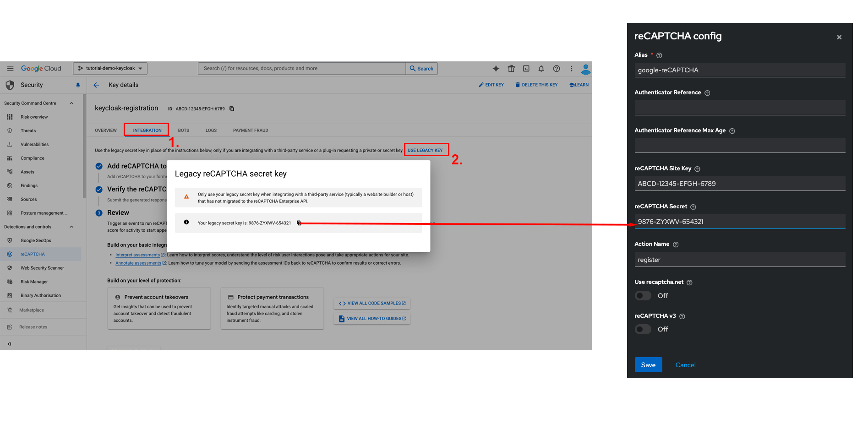
Task: Focus the Alias input field
Action: pyautogui.click(x=740, y=70)
